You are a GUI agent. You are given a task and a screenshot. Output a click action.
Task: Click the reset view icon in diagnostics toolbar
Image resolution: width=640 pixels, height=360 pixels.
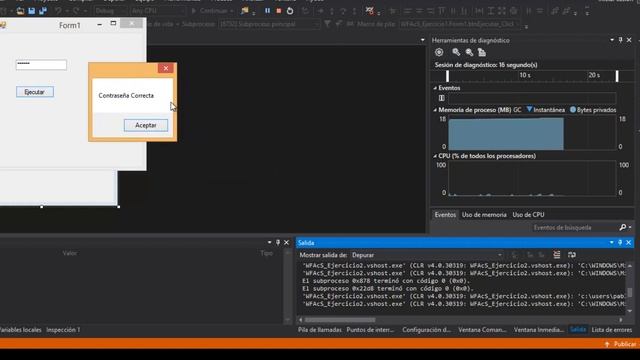click(x=482, y=52)
